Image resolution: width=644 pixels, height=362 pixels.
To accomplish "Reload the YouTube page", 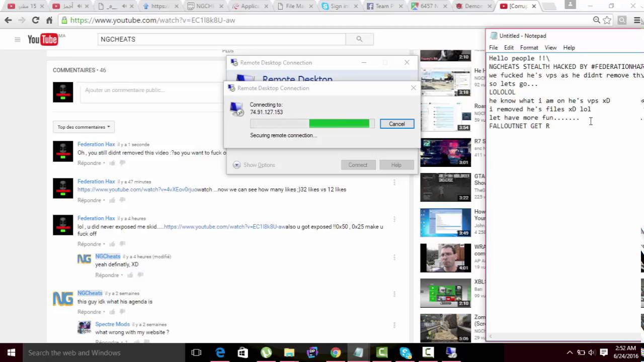I will [x=35, y=20].
